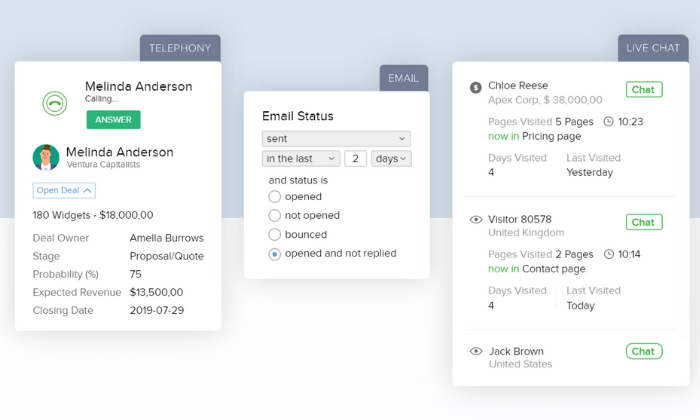Image resolution: width=700 pixels, height=420 pixels.
Task: Open the 'sent' email status dropdown
Action: (x=336, y=139)
